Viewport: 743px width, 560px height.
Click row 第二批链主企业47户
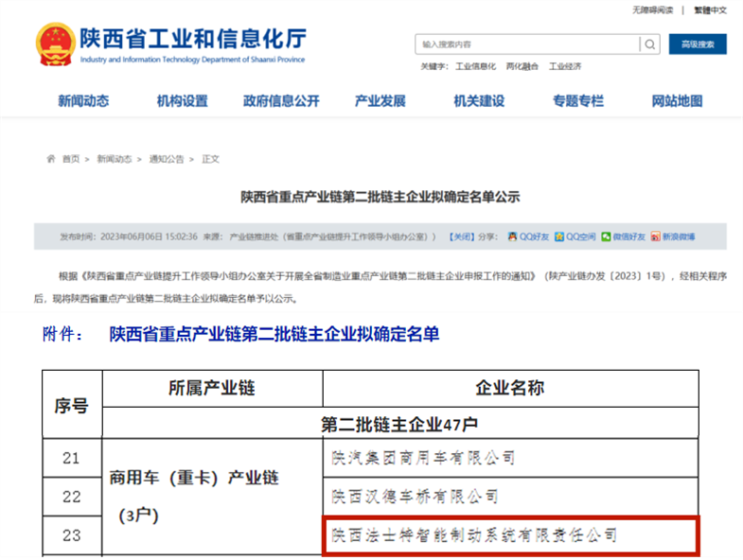399,425
